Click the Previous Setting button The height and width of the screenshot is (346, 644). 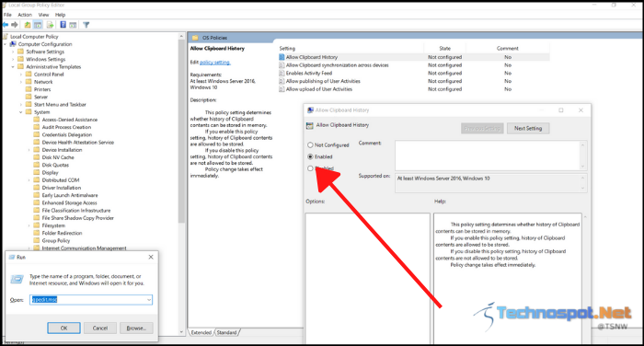482,128
